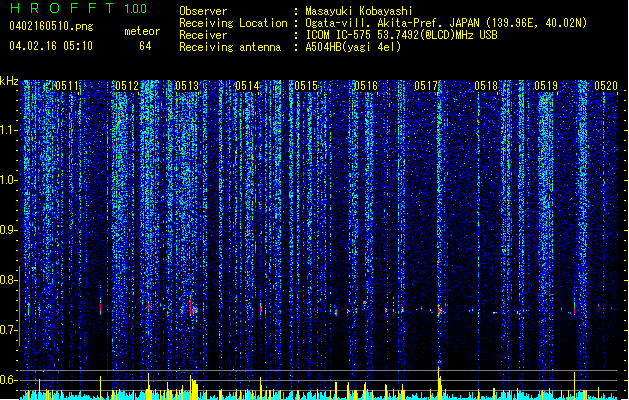Click the meteor count value 64

coord(145,46)
